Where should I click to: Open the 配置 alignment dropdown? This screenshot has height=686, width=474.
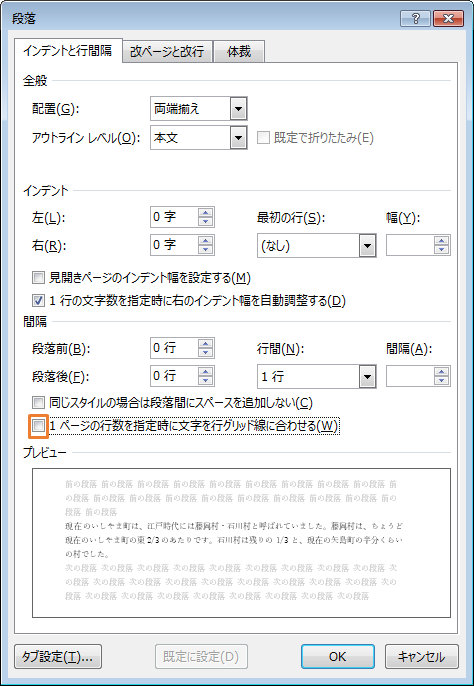pos(238,108)
